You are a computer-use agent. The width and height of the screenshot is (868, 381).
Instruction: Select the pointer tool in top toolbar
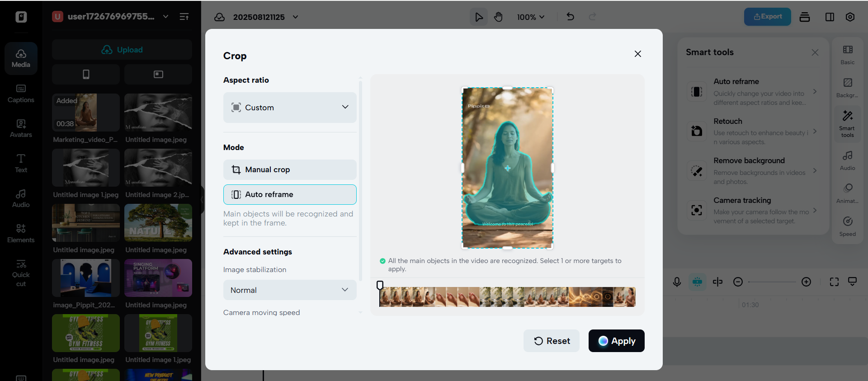479,17
